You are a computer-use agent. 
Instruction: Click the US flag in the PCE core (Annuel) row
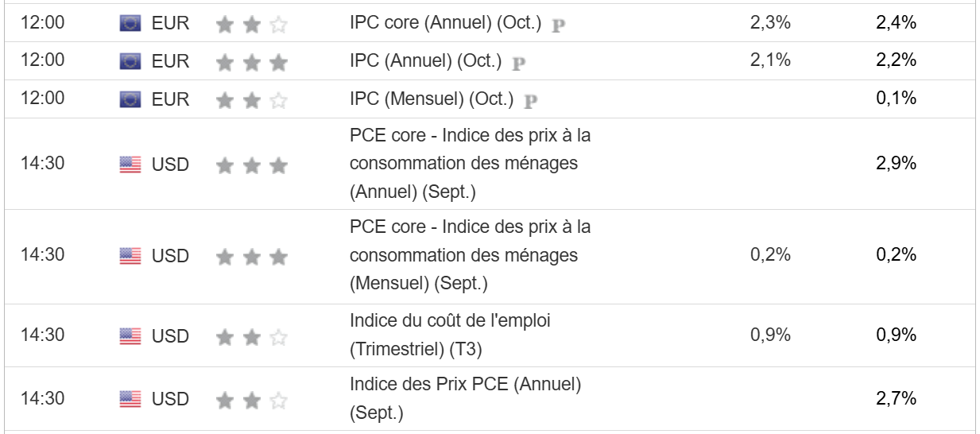click(x=130, y=165)
